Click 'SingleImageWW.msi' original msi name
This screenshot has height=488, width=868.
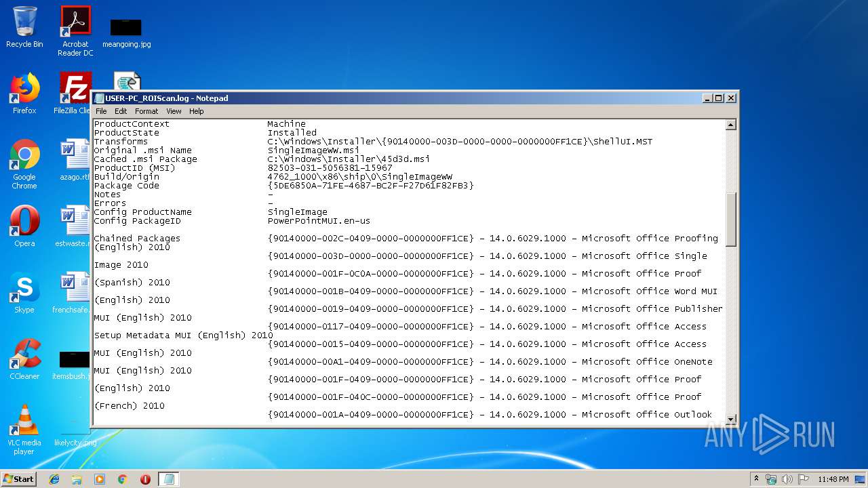313,150
